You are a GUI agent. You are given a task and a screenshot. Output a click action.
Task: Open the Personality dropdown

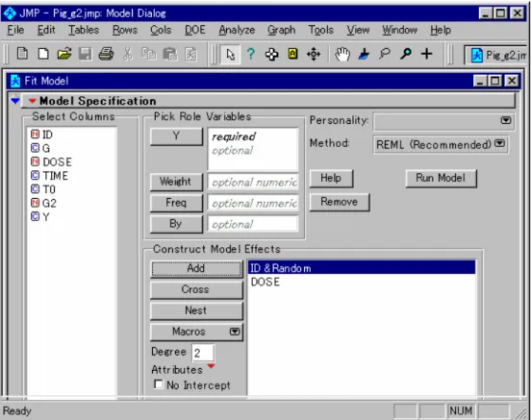[x=443, y=121]
